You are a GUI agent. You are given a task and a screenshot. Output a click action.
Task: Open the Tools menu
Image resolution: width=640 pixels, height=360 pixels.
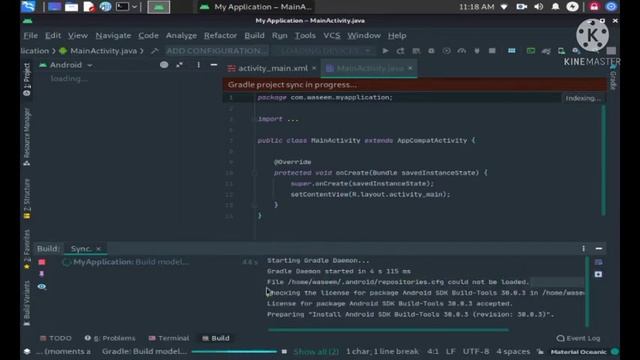pos(305,36)
